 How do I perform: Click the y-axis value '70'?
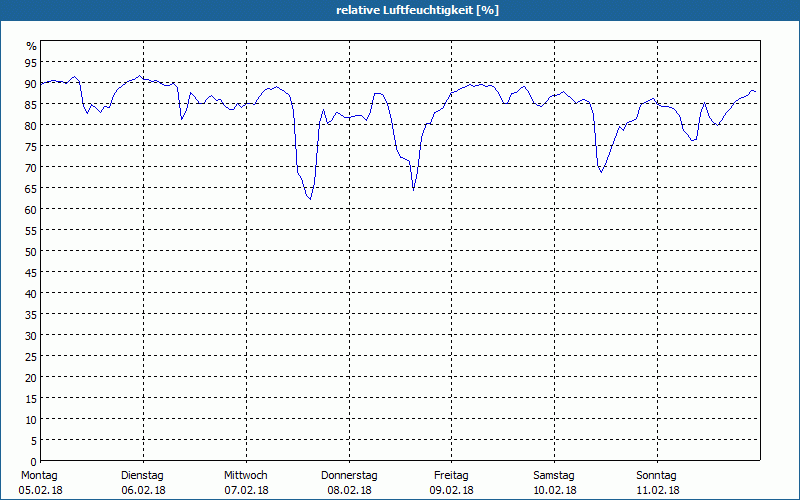click(31, 168)
